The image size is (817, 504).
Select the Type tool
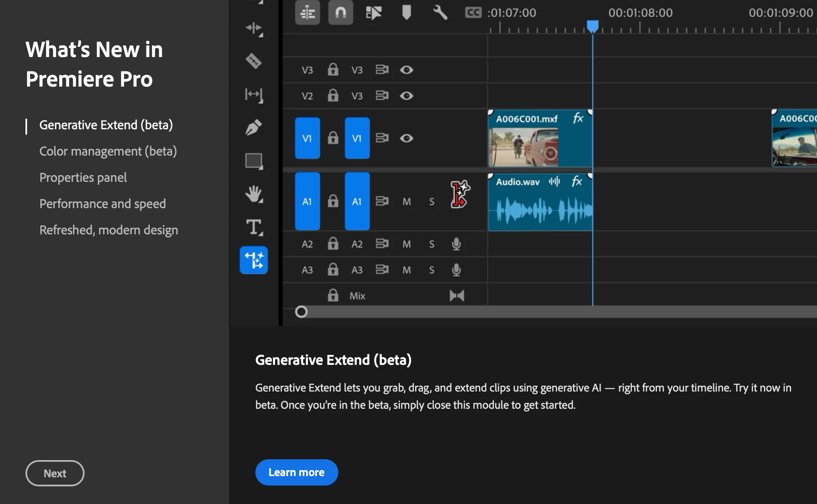tap(254, 227)
